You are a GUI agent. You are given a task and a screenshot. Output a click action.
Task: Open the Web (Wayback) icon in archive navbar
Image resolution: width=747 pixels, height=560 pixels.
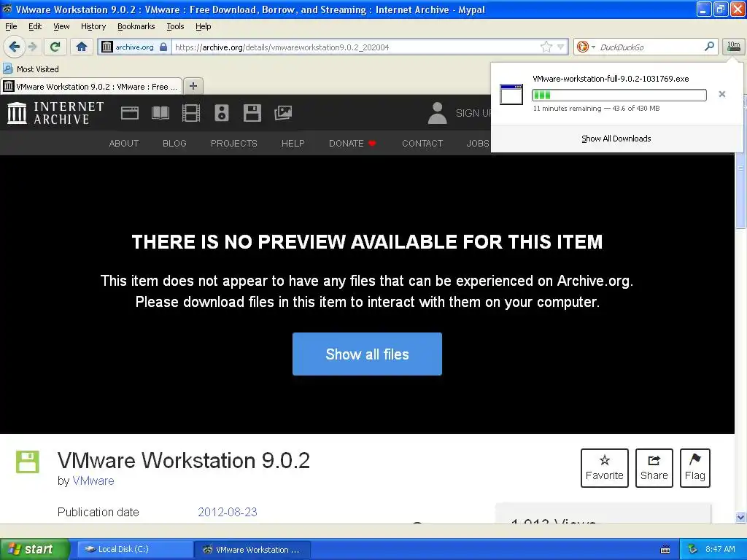click(x=130, y=113)
